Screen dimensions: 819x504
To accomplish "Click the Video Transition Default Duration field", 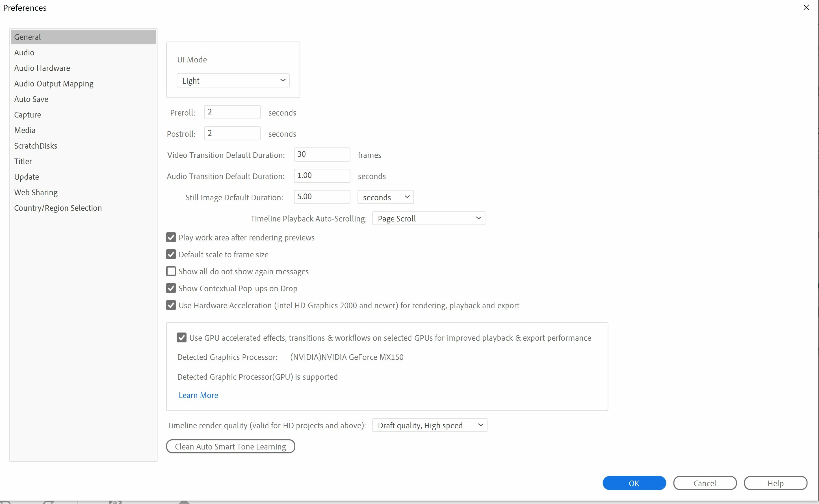I will [321, 154].
